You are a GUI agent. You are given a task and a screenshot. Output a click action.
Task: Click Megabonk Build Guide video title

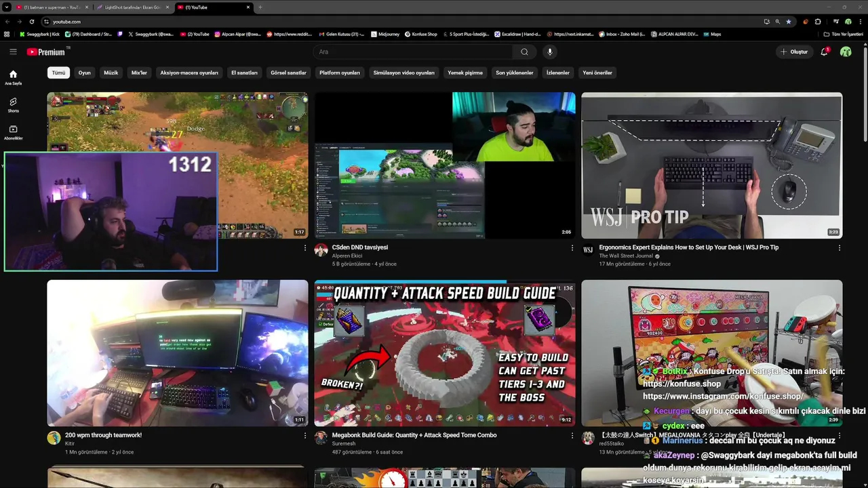[x=414, y=435]
